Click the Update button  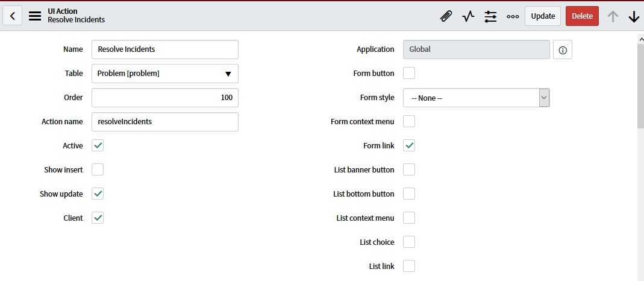tap(543, 16)
